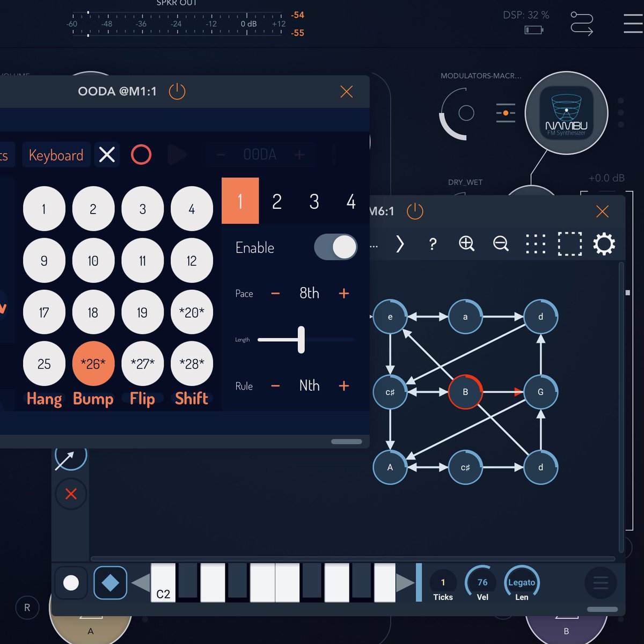Viewport: 644px width, 644px height.
Task: Click the next chevron in M6:1 toolbar
Action: pyautogui.click(x=400, y=244)
